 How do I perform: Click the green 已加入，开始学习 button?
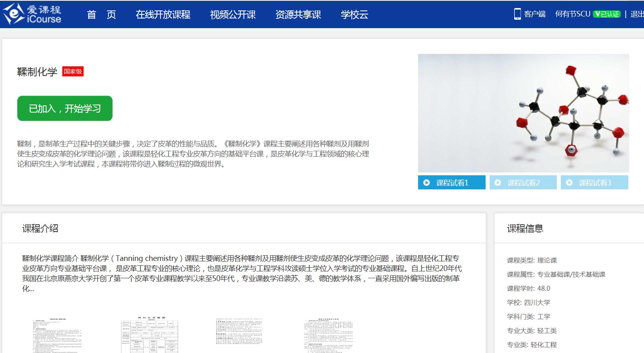65,108
